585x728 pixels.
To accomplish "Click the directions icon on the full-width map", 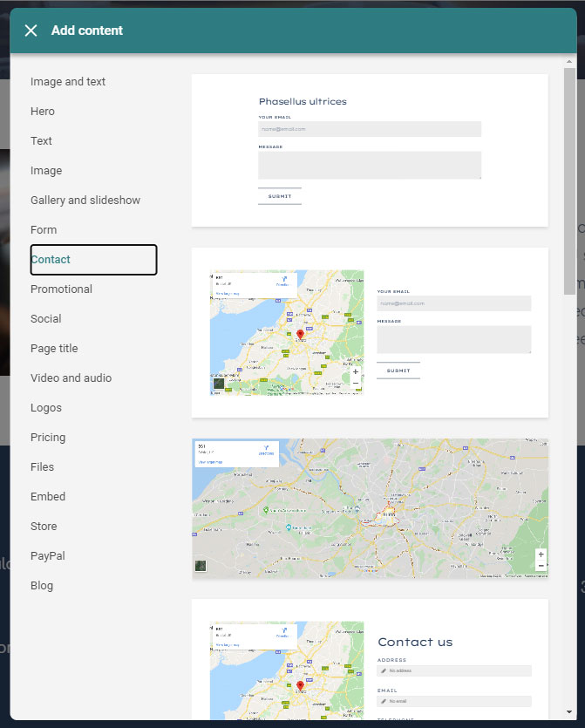I will (266, 450).
